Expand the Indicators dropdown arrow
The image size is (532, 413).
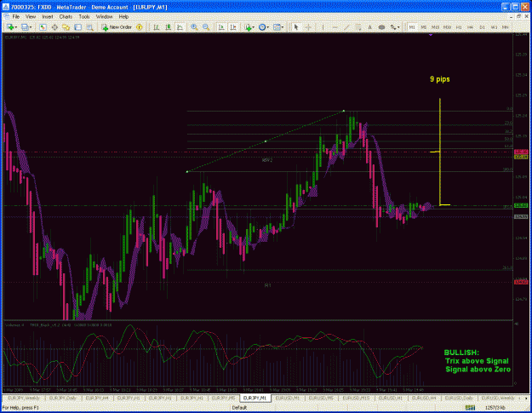click(253, 27)
